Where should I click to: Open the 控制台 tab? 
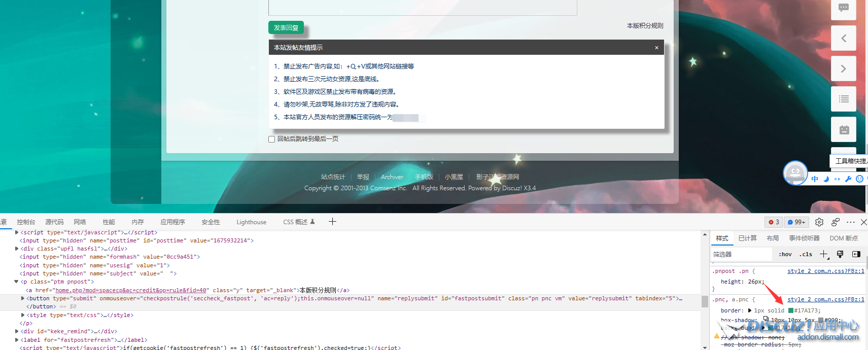26,222
